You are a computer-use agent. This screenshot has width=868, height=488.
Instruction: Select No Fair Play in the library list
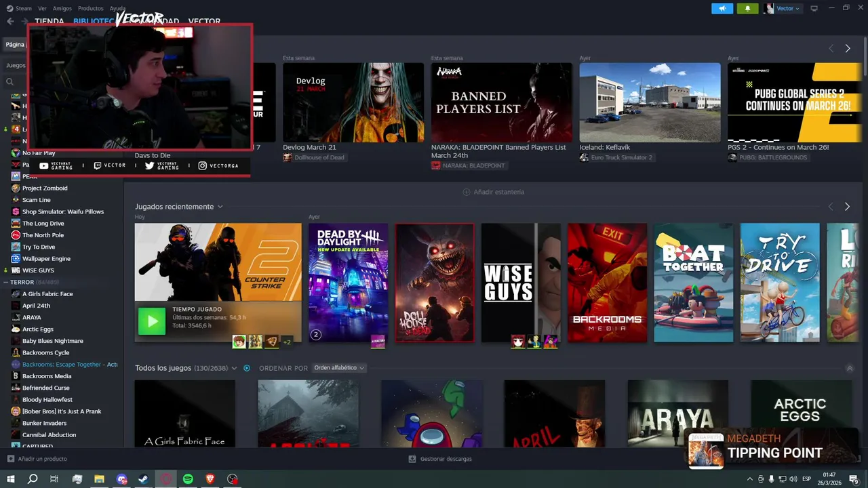pyautogui.click(x=39, y=153)
